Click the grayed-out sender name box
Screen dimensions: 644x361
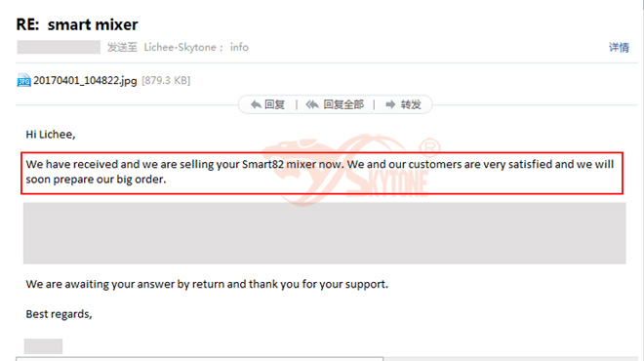point(59,47)
